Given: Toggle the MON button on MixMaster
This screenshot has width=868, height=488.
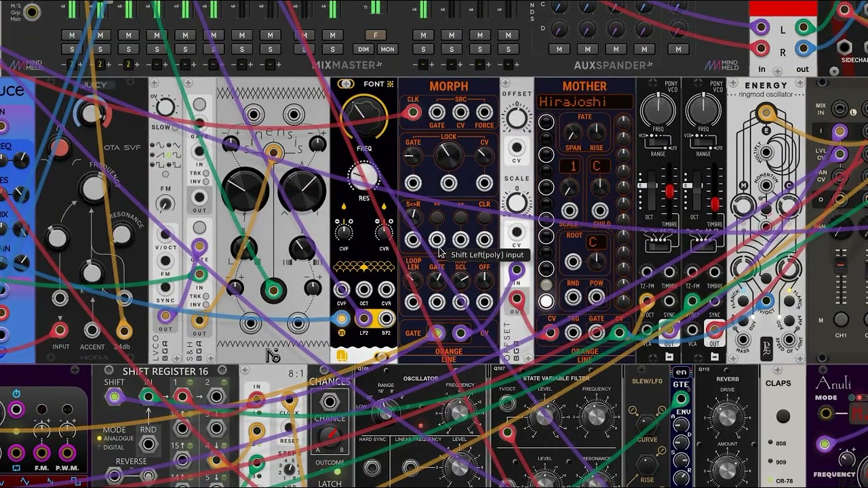Looking at the screenshot, I should [x=387, y=49].
